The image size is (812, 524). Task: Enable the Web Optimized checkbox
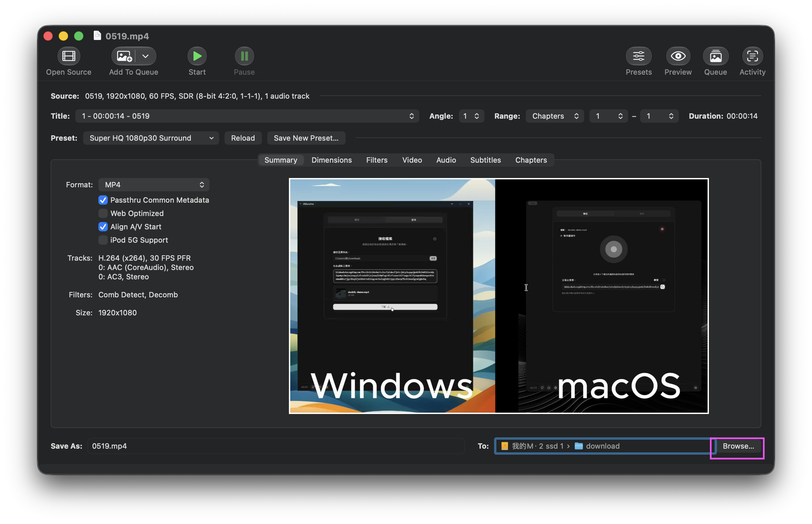pos(103,213)
